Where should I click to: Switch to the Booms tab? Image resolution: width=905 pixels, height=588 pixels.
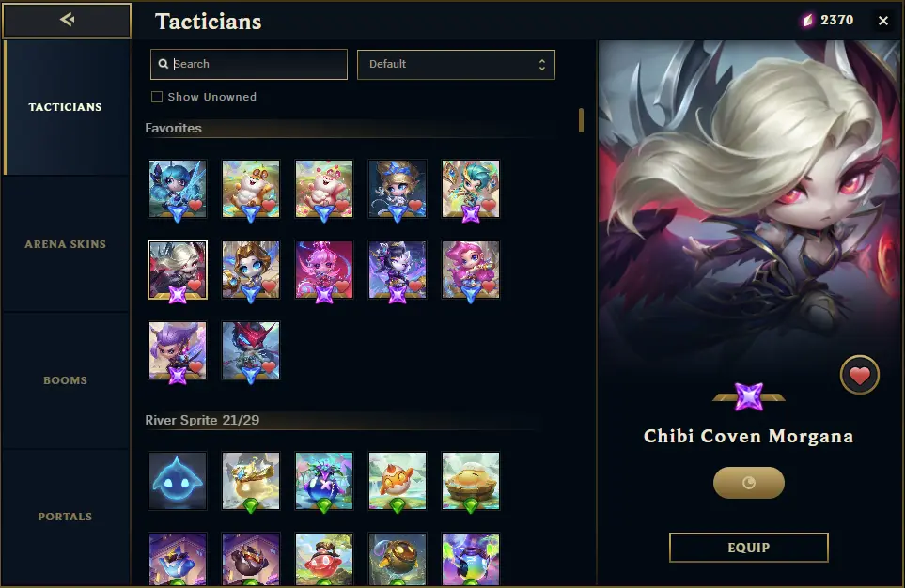(x=65, y=380)
